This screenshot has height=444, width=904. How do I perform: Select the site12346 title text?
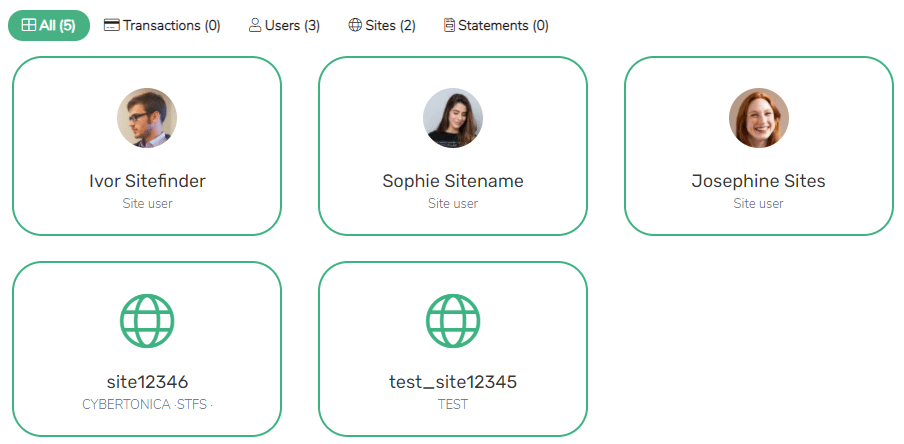click(147, 382)
